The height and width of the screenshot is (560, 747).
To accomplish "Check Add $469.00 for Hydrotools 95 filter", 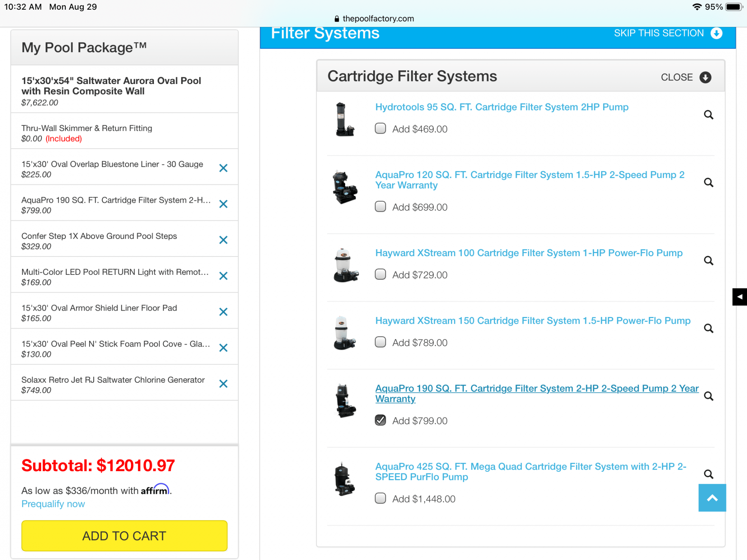I will [380, 128].
